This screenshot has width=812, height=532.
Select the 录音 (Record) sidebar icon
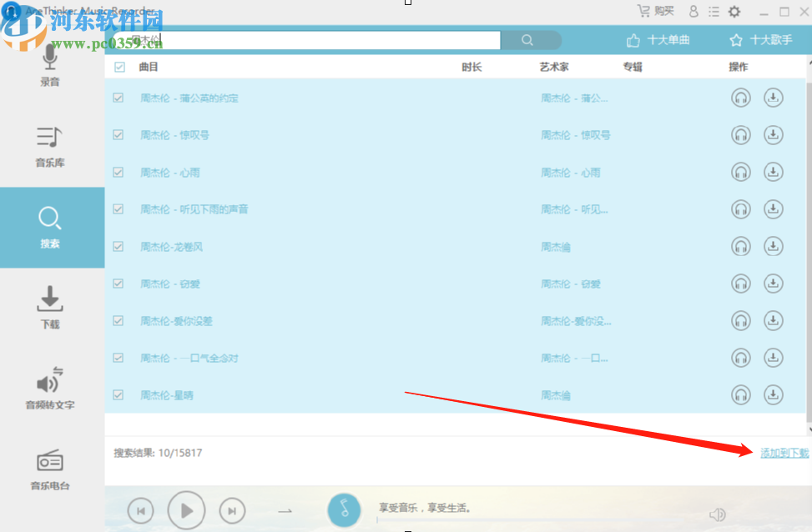point(49,65)
